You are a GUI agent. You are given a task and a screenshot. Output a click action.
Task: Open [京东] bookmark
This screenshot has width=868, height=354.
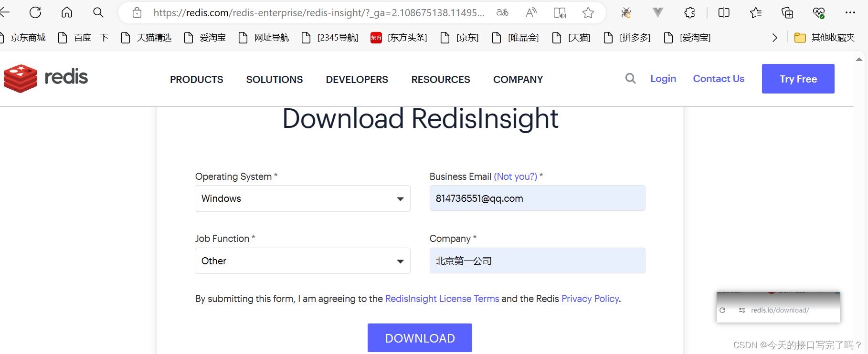[459, 38]
